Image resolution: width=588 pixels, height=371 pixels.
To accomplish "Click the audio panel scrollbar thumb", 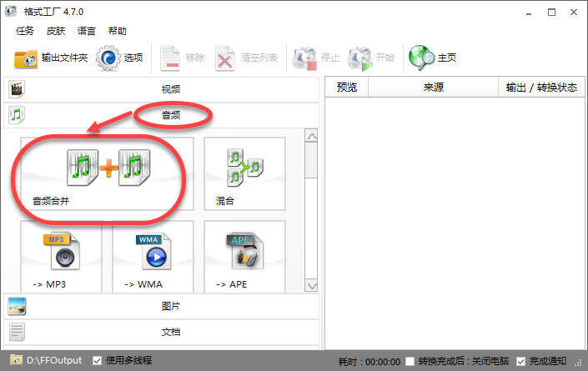I will pyautogui.click(x=311, y=161).
